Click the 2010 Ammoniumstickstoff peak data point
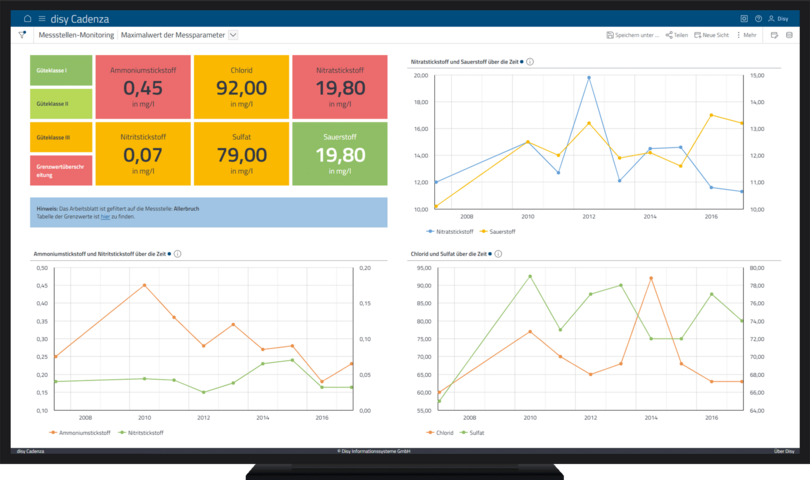The height and width of the screenshot is (480, 810). (144, 285)
